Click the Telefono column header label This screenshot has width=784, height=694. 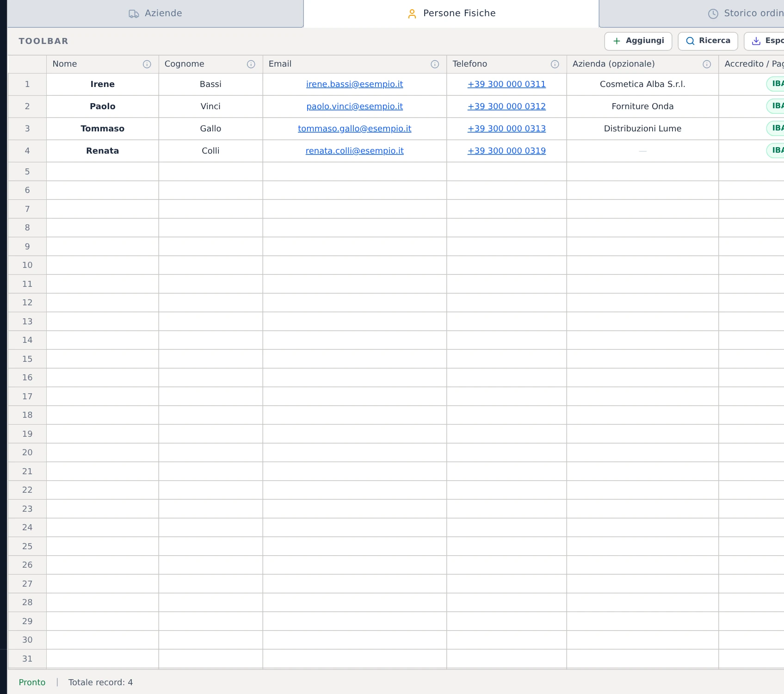click(x=469, y=64)
